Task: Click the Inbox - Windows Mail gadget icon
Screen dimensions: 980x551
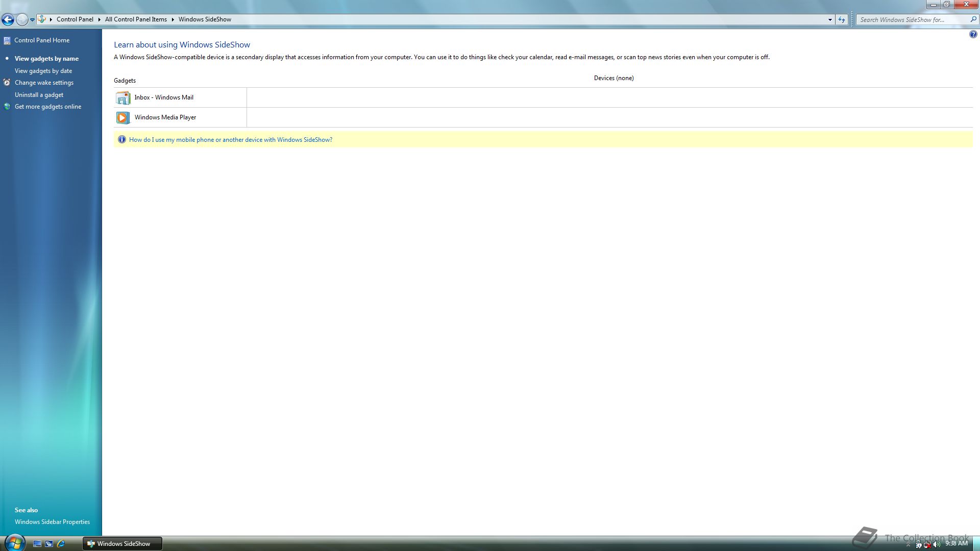Action: [123, 97]
